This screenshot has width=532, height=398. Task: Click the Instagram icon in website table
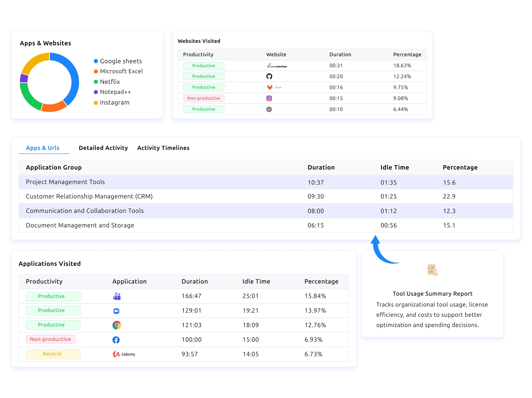tap(269, 99)
